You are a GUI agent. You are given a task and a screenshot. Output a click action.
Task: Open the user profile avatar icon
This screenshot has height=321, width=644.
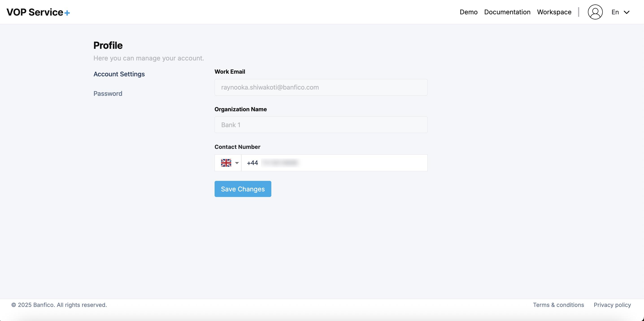[595, 12]
